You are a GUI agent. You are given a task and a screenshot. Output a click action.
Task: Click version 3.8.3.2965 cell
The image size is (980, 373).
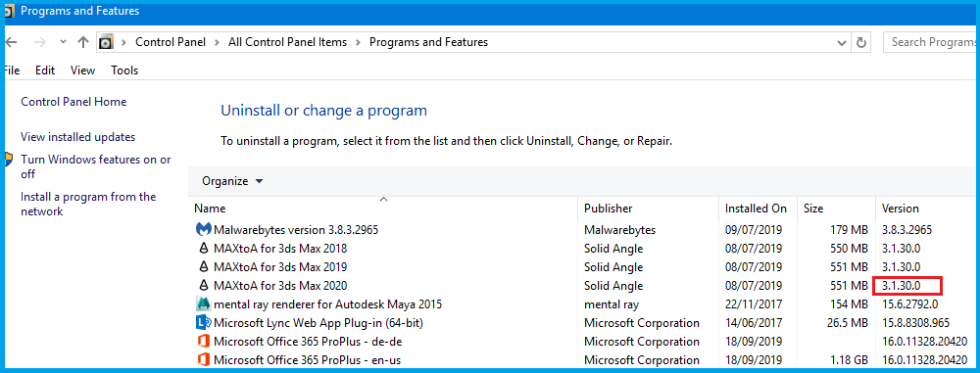tap(906, 229)
